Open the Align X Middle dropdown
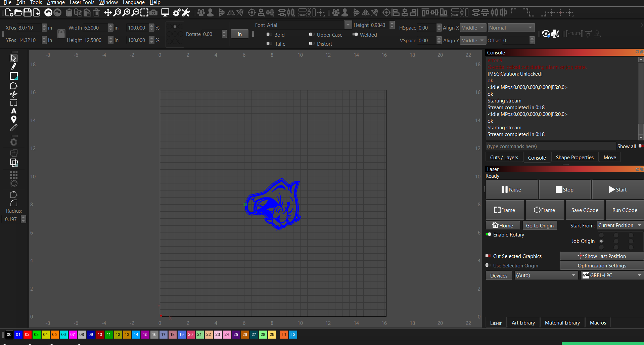The height and width of the screenshot is (345, 644). click(473, 28)
